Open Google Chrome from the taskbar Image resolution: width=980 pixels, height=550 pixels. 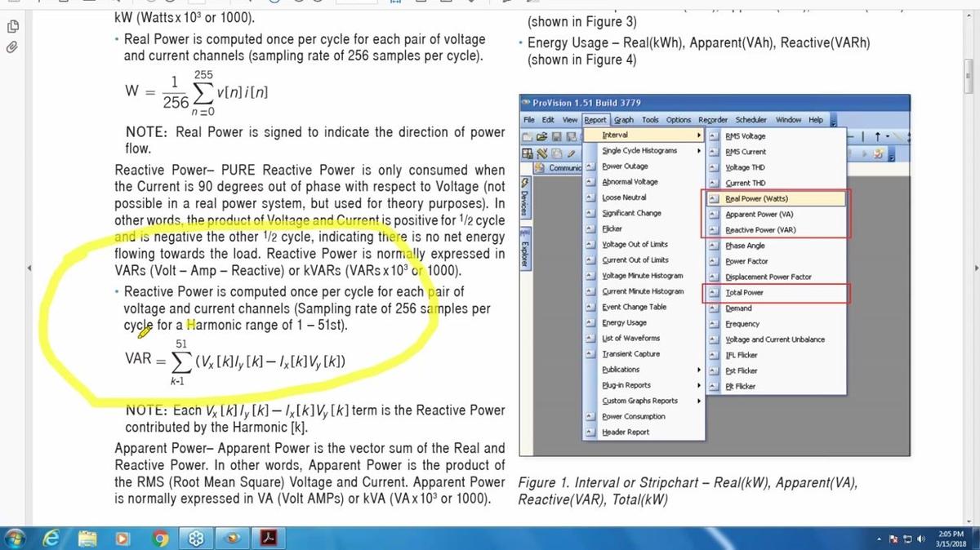coord(162,538)
